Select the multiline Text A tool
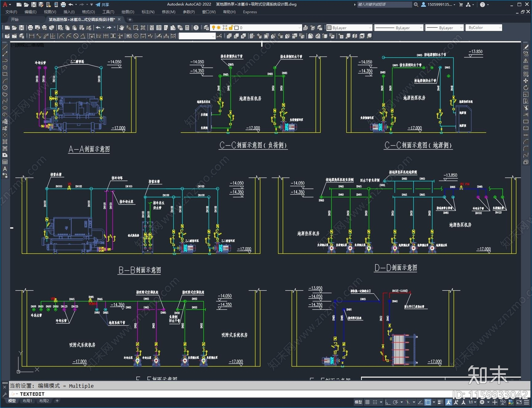532x408 pixels. (x=5, y=169)
